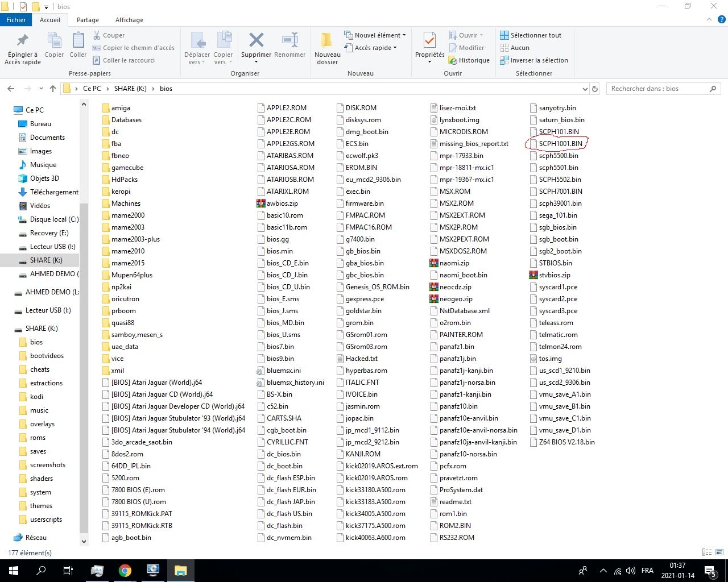Refresh the bios folder view
This screenshot has height=582, width=728.
click(x=595, y=89)
